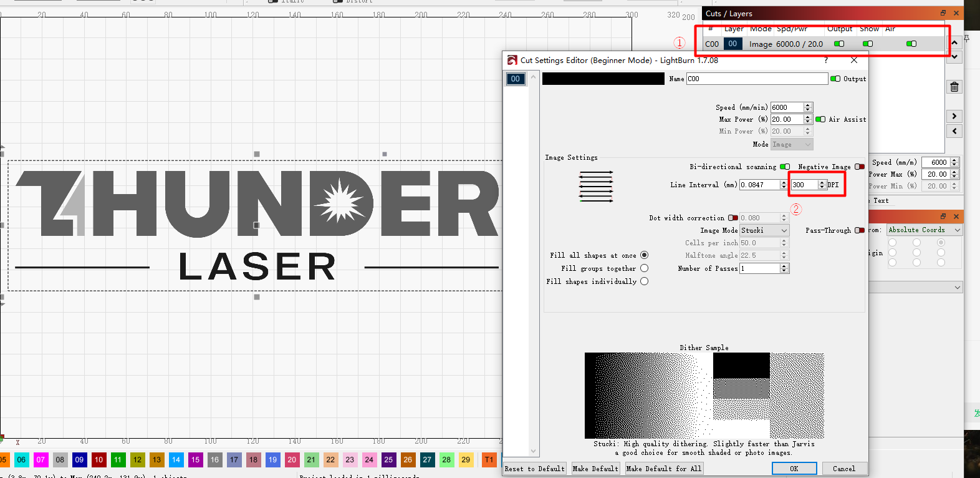980x478 pixels.
Task: Toggle C00 layer Air switch
Action: 911,44
